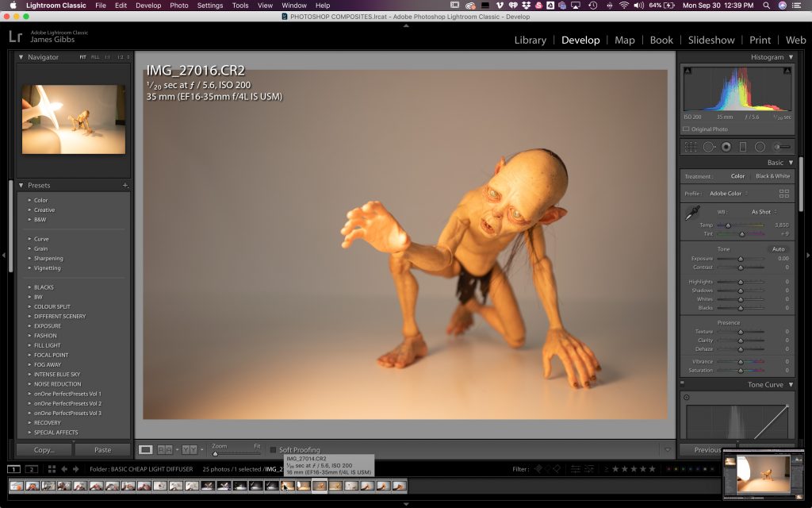The width and height of the screenshot is (812, 508).
Task: Collapse the Presets panel
Action: [21, 185]
